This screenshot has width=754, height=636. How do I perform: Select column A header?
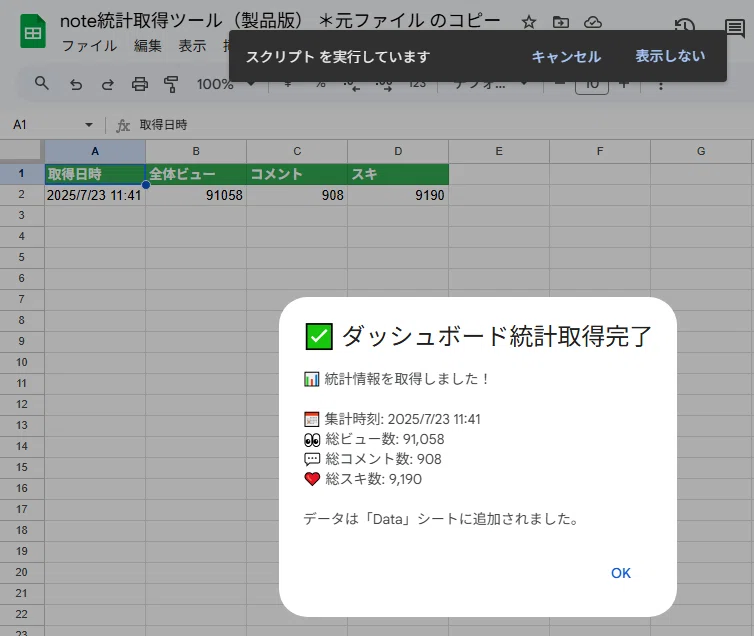(x=95, y=151)
